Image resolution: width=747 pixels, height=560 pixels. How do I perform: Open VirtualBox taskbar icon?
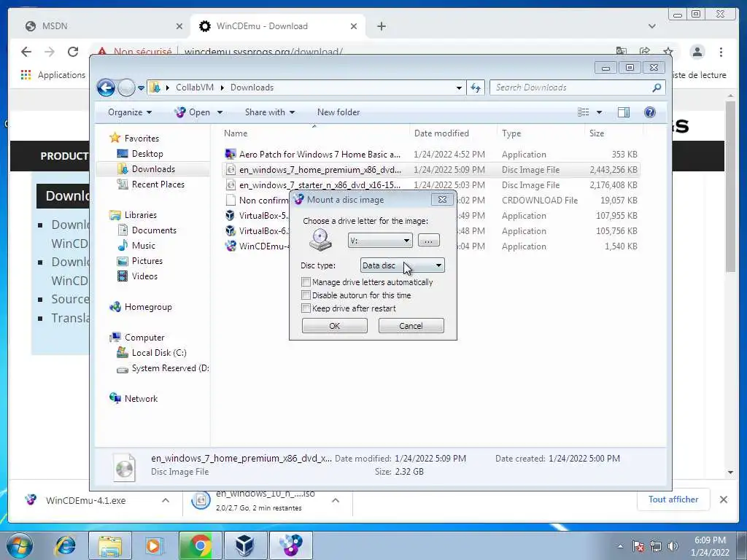(x=245, y=545)
